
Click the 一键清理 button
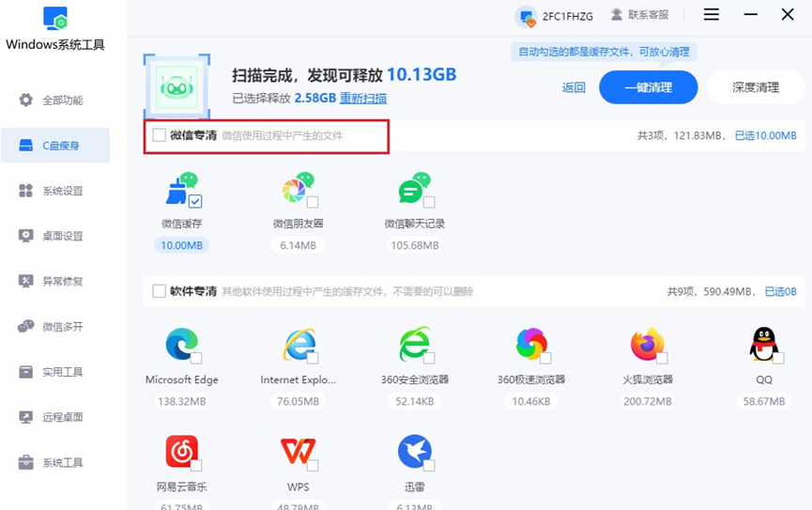[x=649, y=87]
